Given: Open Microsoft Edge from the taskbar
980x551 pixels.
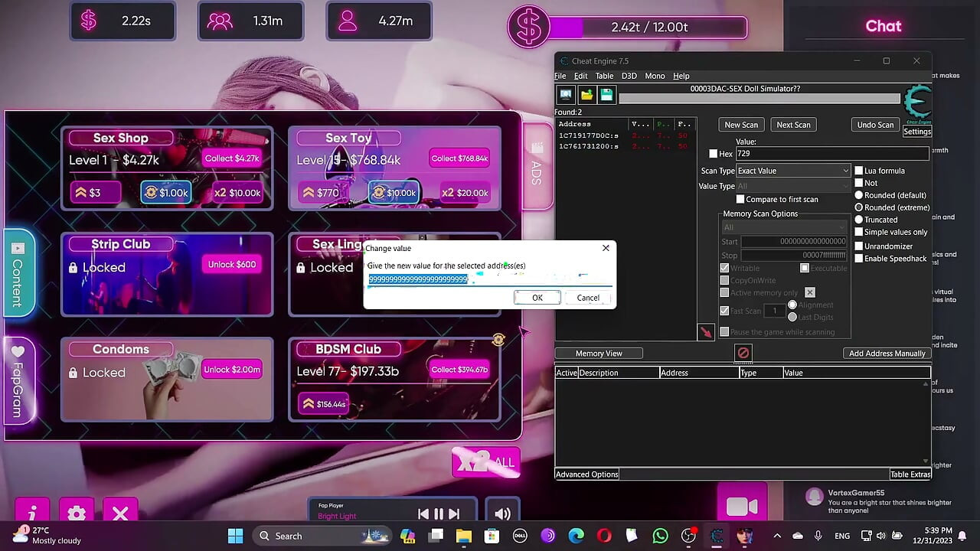Looking at the screenshot, I should coord(576,536).
